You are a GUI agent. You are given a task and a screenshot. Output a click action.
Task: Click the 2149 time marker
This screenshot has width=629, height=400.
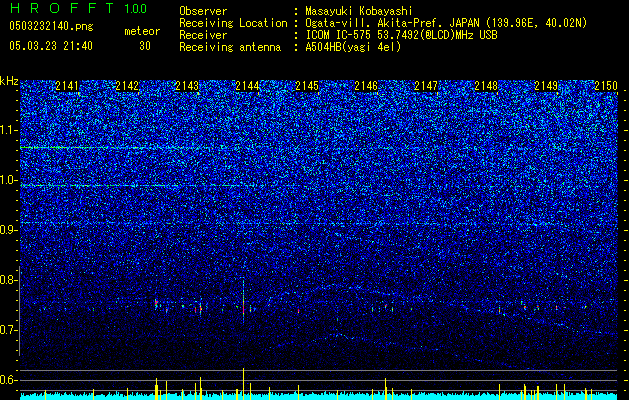point(546,86)
